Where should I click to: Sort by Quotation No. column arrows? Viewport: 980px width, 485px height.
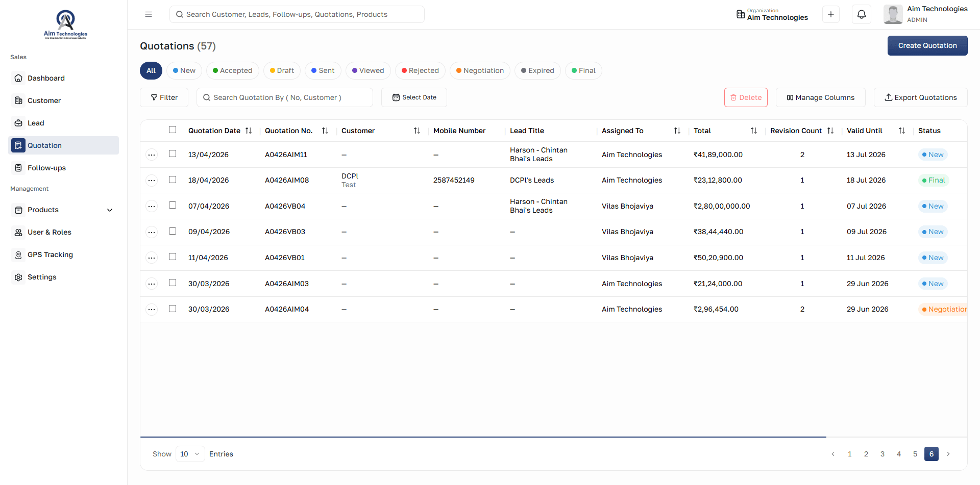click(325, 131)
